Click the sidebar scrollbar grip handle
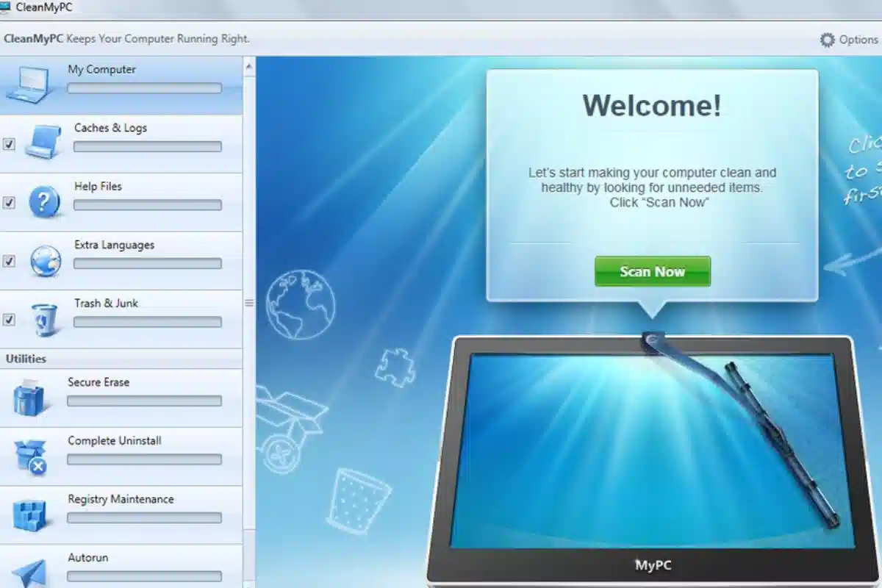This screenshot has width=882, height=588. coord(248,303)
